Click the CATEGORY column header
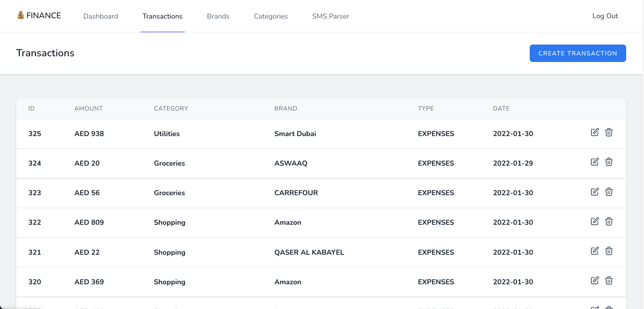Viewport: 644px width, 309px height. pos(171,109)
